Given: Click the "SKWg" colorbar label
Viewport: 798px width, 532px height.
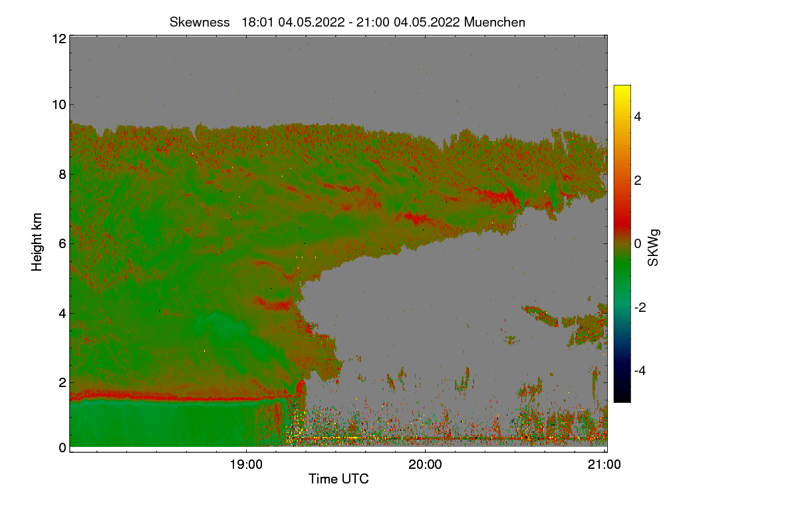Looking at the screenshot, I should pyautogui.click(x=653, y=247).
